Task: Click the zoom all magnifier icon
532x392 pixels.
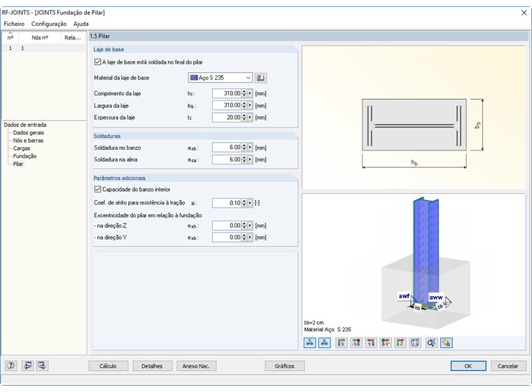Action: [x=432, y=343]
